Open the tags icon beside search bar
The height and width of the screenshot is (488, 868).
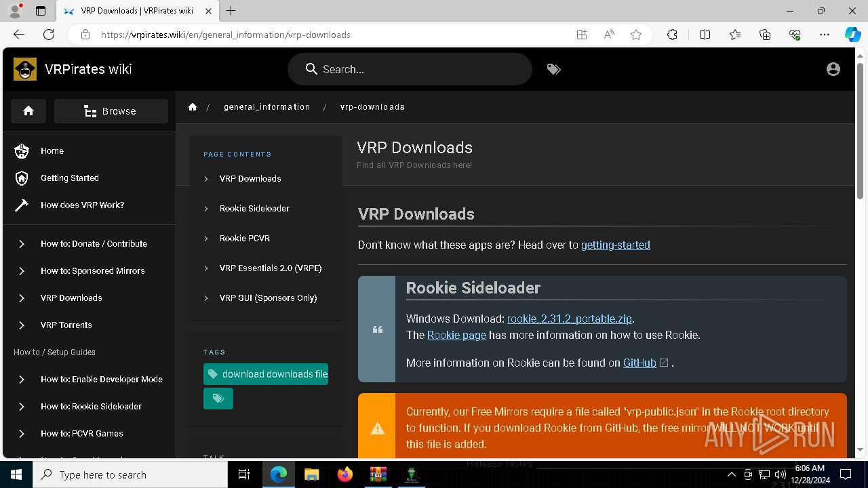point(554,69)
